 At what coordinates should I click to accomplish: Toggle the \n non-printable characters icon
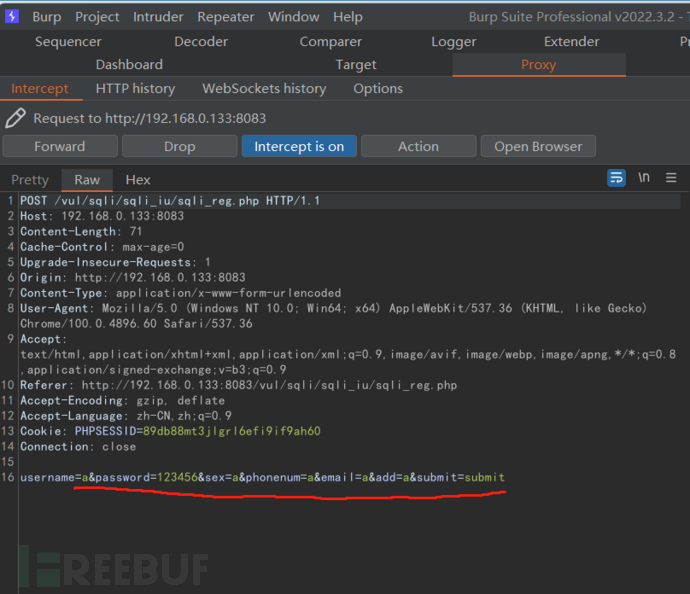tap(644, 178)
